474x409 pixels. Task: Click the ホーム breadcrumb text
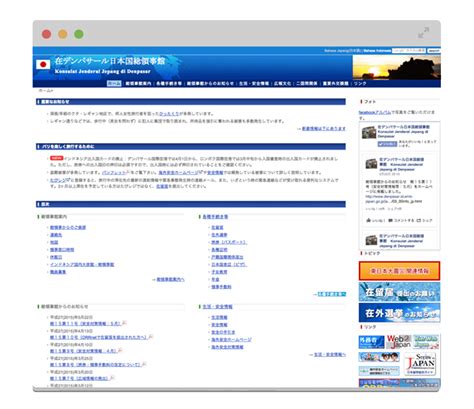46,91
